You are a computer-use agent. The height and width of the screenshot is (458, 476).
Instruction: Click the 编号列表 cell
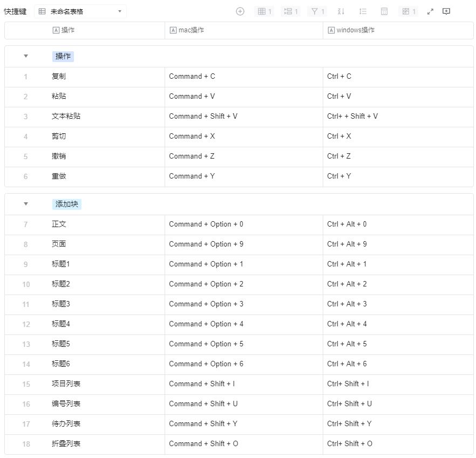pos(106,404)
